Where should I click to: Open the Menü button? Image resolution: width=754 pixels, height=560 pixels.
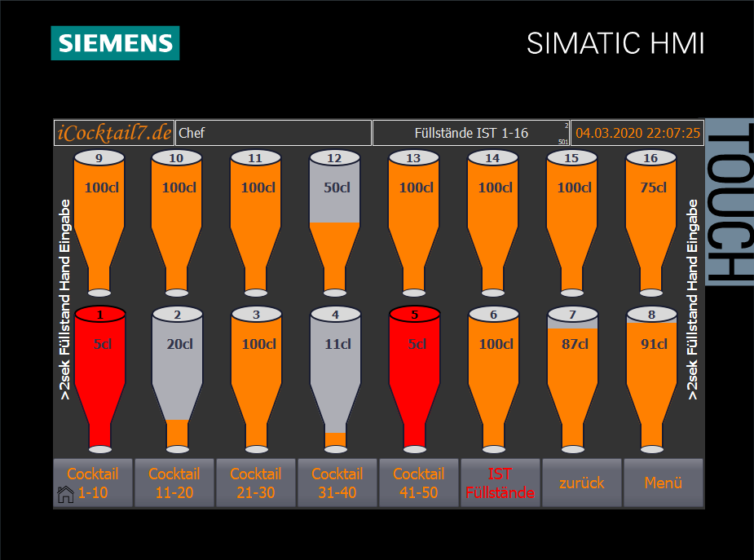coord(663,483)
